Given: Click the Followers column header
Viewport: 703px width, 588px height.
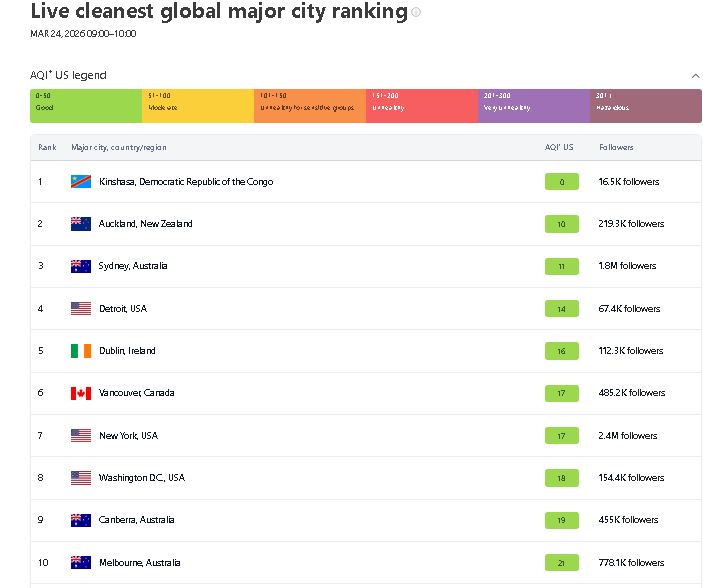Looking at the screenshot, I should [616, 148].
